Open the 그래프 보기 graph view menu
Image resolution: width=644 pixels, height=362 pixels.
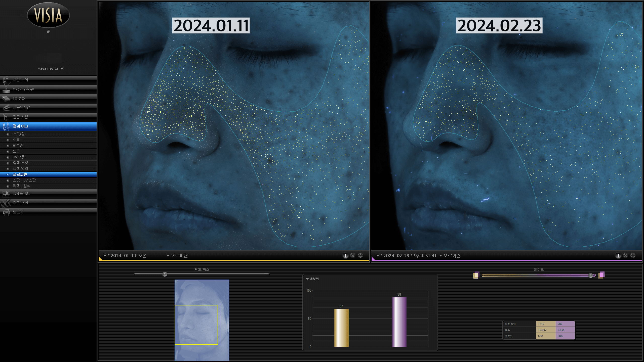[48, 194]
